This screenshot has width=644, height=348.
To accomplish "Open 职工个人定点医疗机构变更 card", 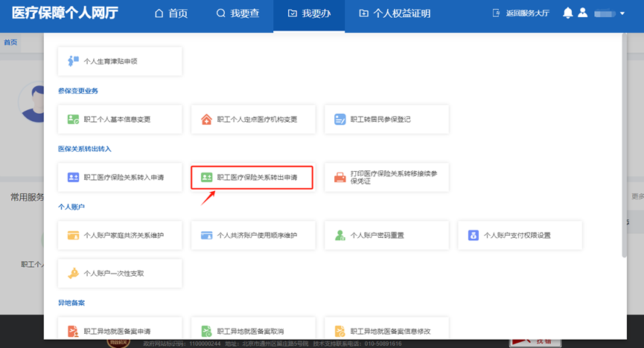I will click(253, 120).
